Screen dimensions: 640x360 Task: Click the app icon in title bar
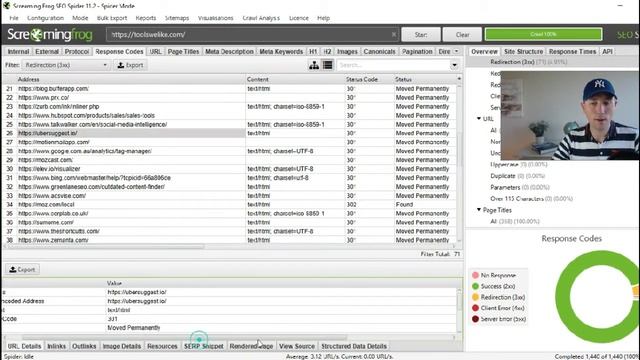tap(6, 6)
